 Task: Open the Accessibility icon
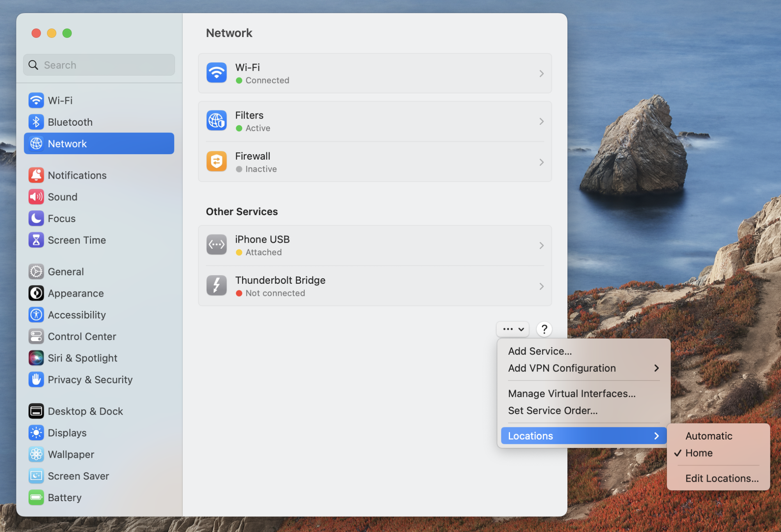click(36, 315)
